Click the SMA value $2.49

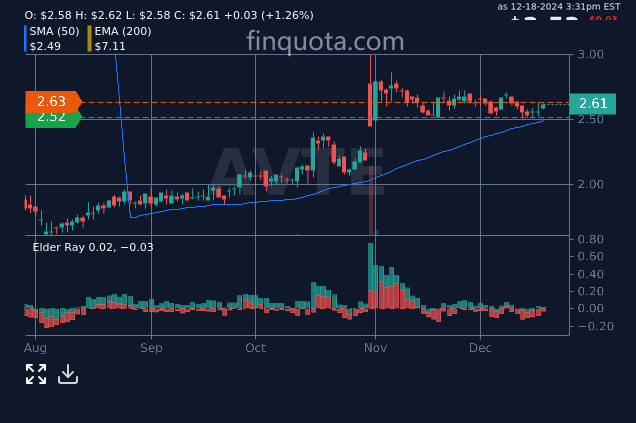coord(45,46)
